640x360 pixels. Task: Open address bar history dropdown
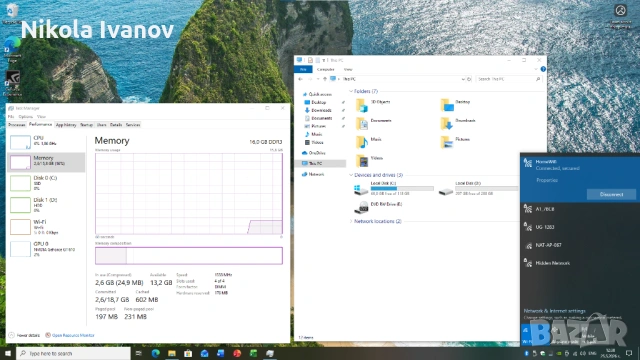point(463,79)
